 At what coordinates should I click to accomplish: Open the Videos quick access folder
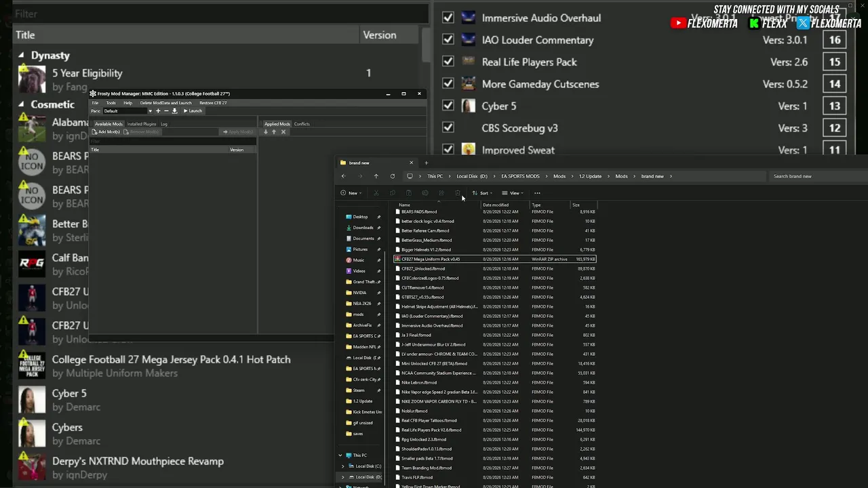point(359,271)
